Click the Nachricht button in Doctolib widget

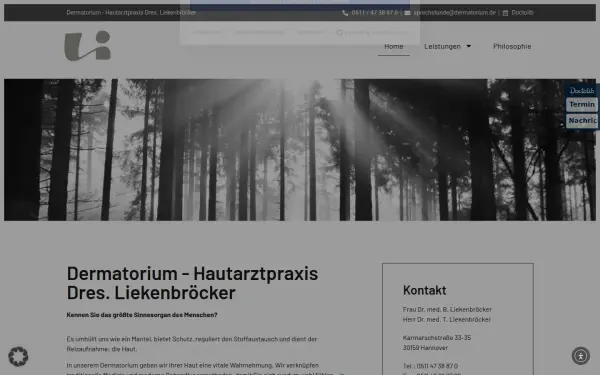(x=582, y=121)
